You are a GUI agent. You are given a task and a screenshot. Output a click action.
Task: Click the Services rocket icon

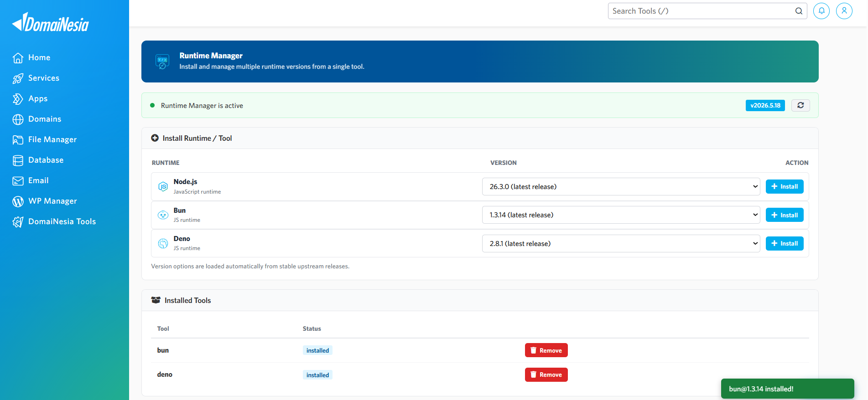pyautogui.click(x=18, y=78)
